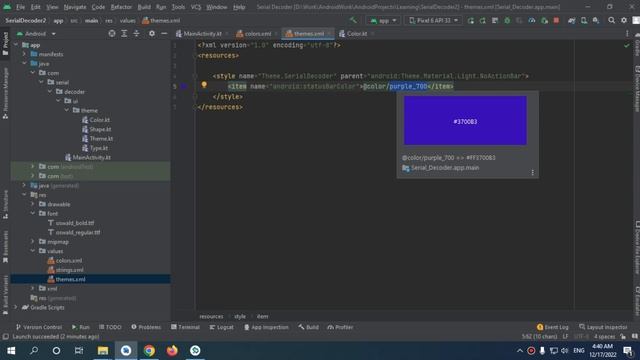
Task: Open the Refactor menu
Action: point(121,7)
